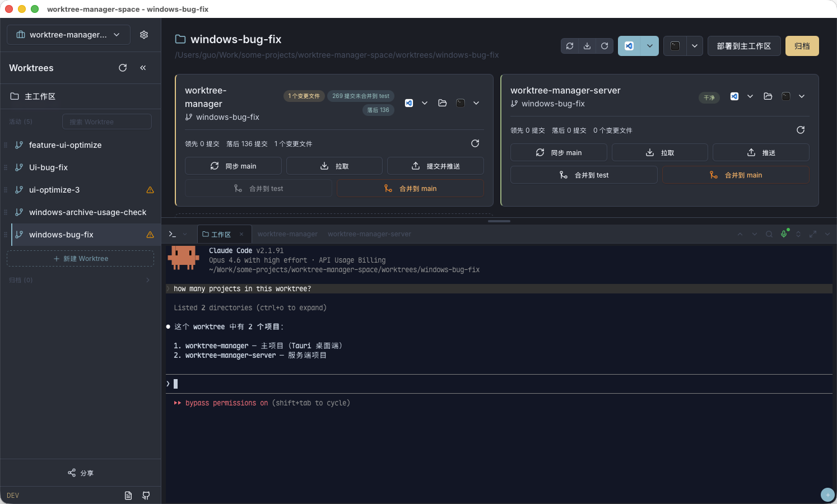Click the pull download icon in top toolbar

click(587, 46)
